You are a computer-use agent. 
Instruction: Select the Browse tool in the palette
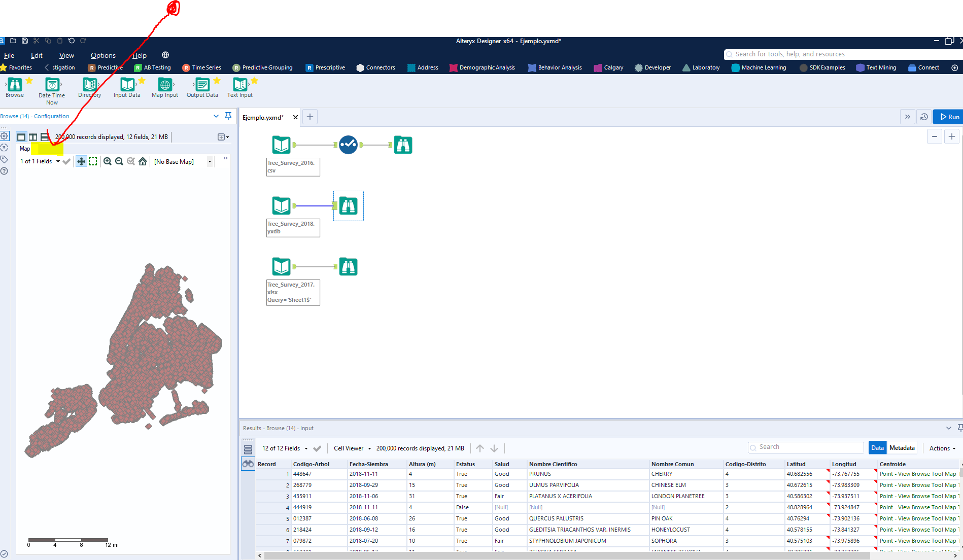pos(15,87)
